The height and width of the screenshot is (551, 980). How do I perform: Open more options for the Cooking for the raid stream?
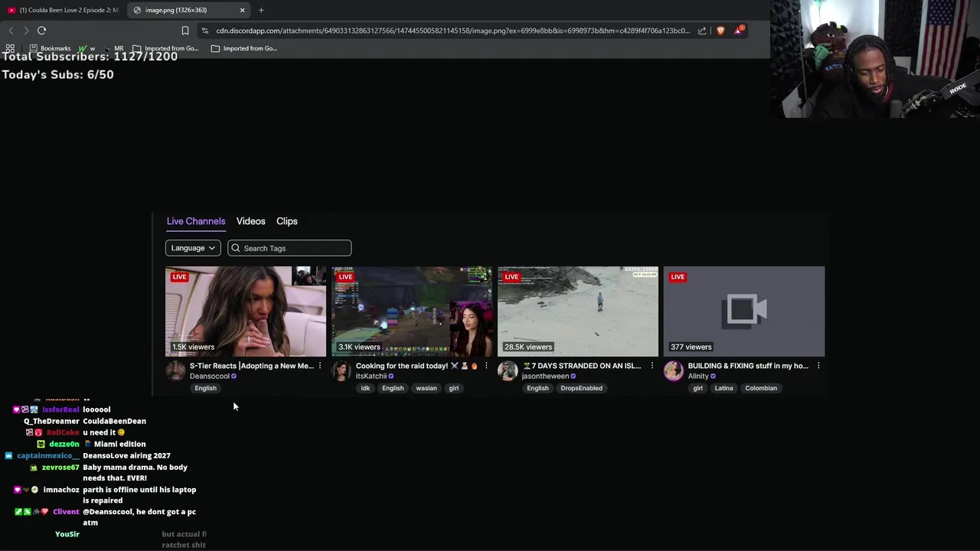pos(486,366)
